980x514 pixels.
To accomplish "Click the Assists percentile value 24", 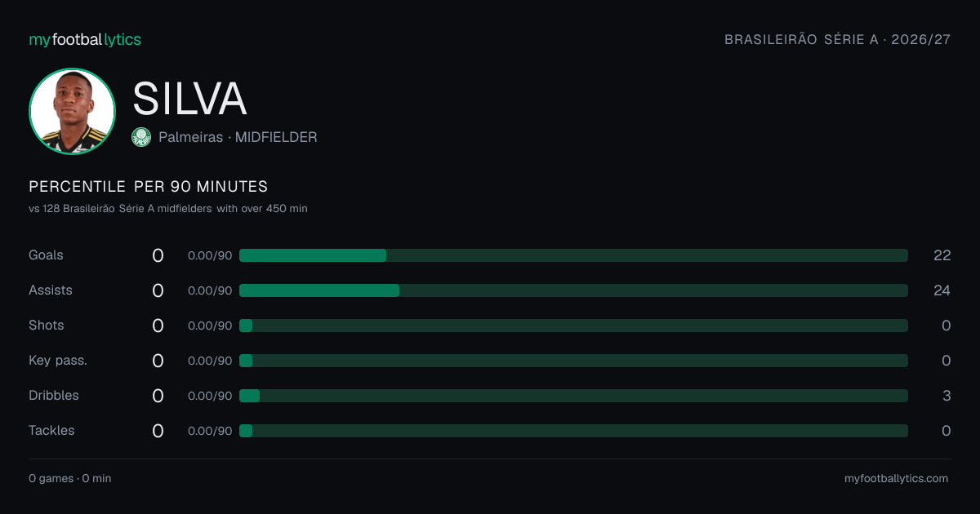I will pyautogui.click(x=942, y=290).
